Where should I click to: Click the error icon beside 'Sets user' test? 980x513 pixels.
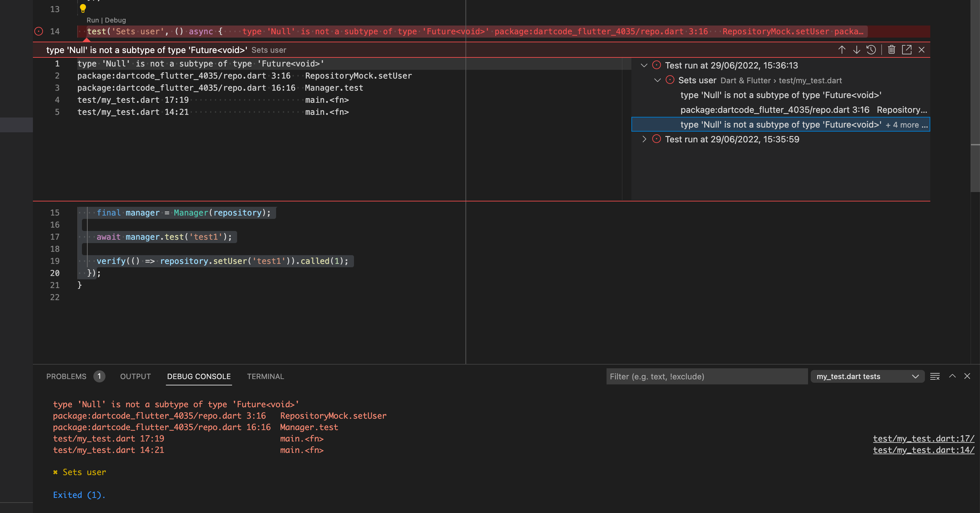670,80
